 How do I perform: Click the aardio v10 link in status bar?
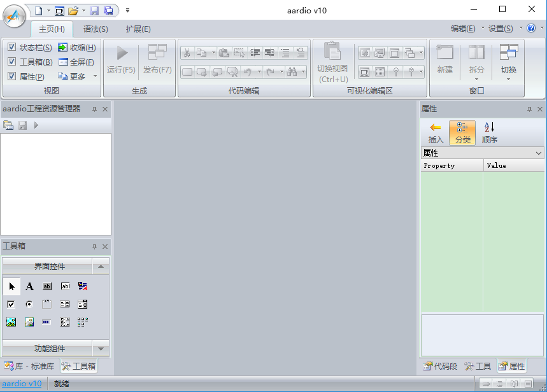click(22, 384)
